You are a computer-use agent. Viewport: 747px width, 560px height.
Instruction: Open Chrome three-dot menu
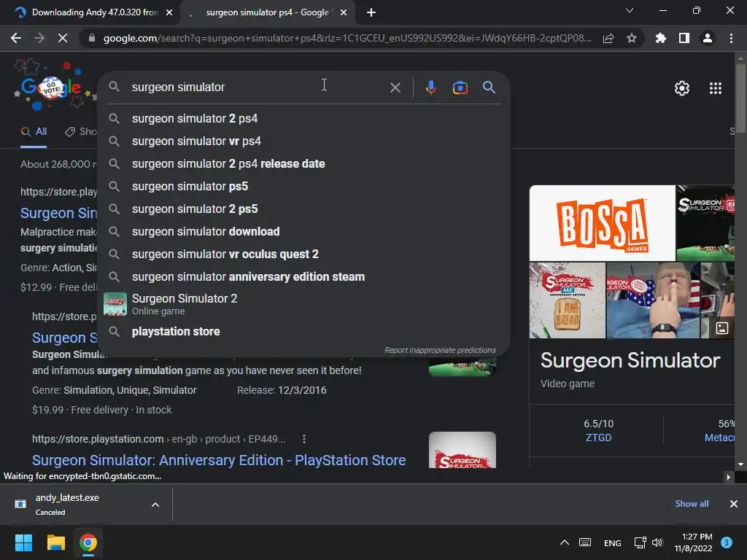pyautogui.click(x=731, y=38)
